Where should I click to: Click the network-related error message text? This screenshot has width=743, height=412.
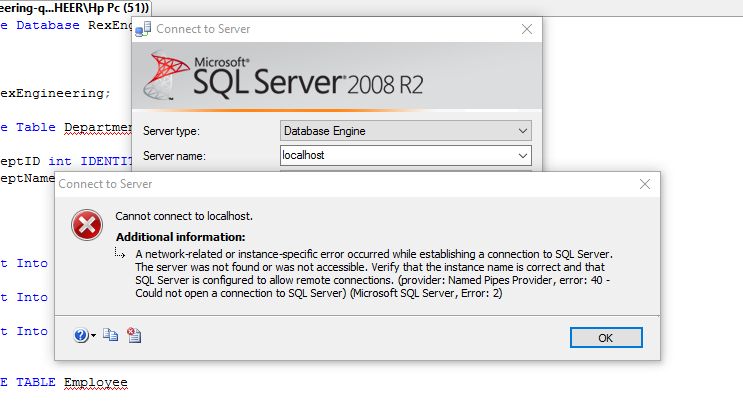tap(374, 274)
